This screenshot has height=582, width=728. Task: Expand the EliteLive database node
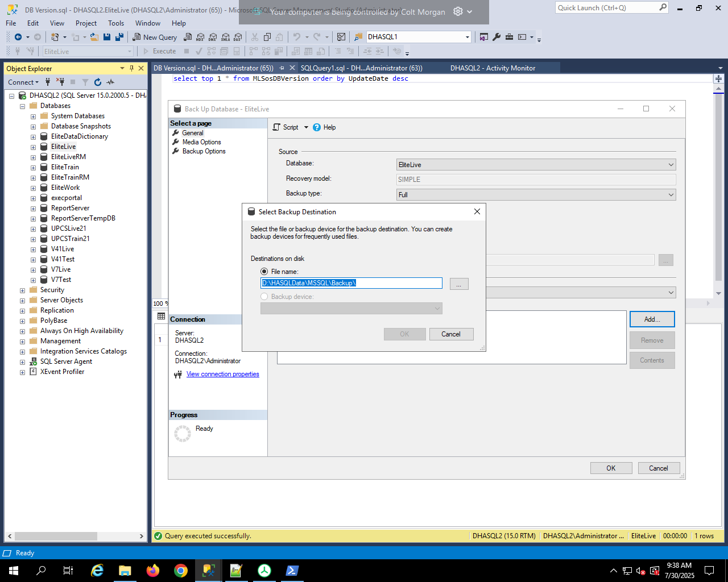[x=33, y=147]
